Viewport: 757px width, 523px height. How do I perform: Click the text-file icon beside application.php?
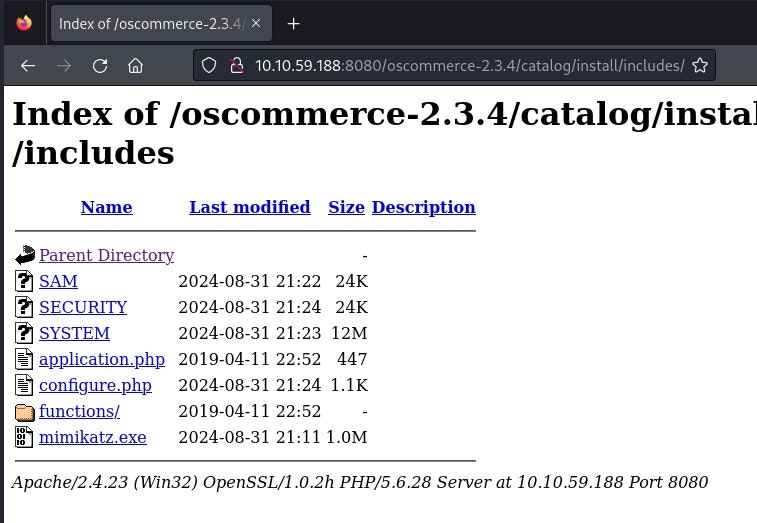(x=24, y=359)
